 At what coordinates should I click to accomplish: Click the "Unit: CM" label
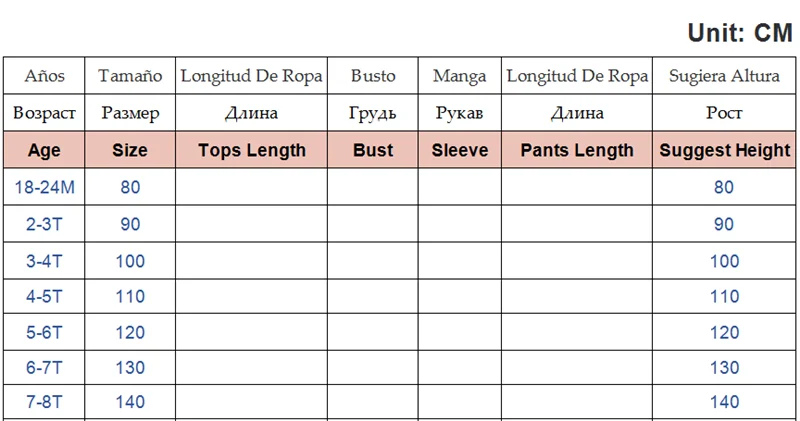[x=739, y=33]
